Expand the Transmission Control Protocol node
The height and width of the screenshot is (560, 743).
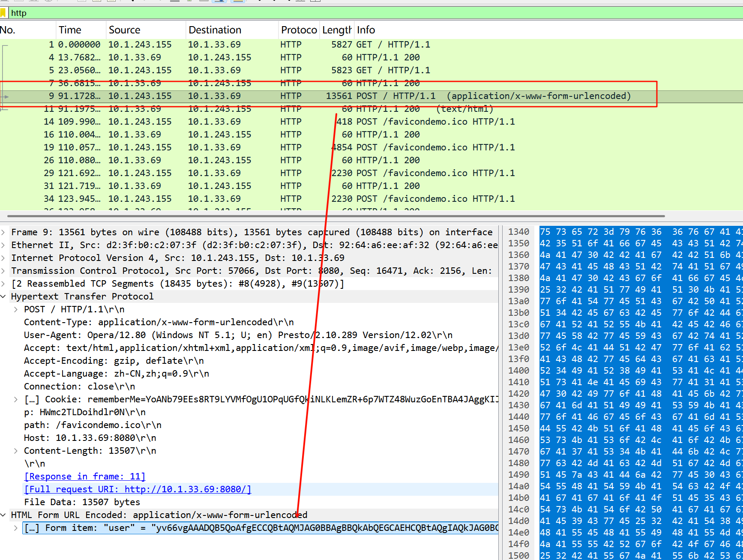coord(3,271)
